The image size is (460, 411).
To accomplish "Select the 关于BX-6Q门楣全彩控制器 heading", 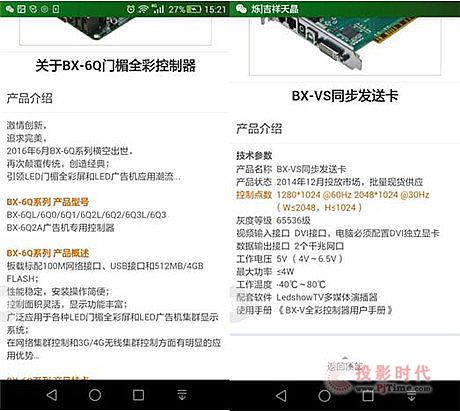I will point(115,65).
